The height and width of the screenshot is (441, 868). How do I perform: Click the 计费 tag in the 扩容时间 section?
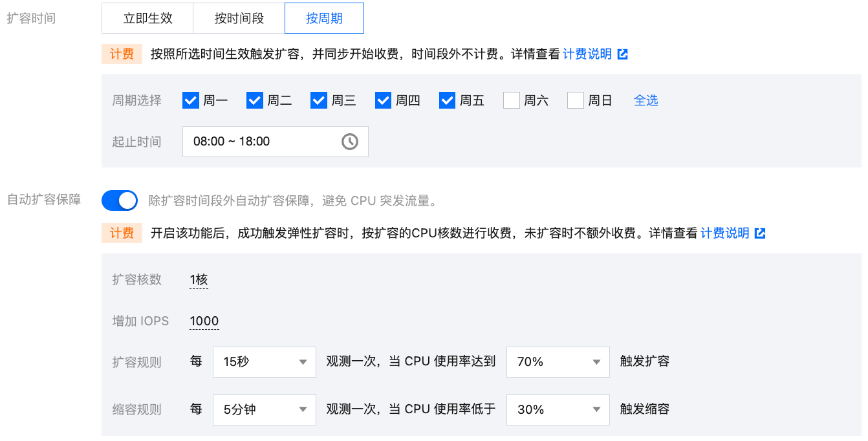[x=122, y=54]
